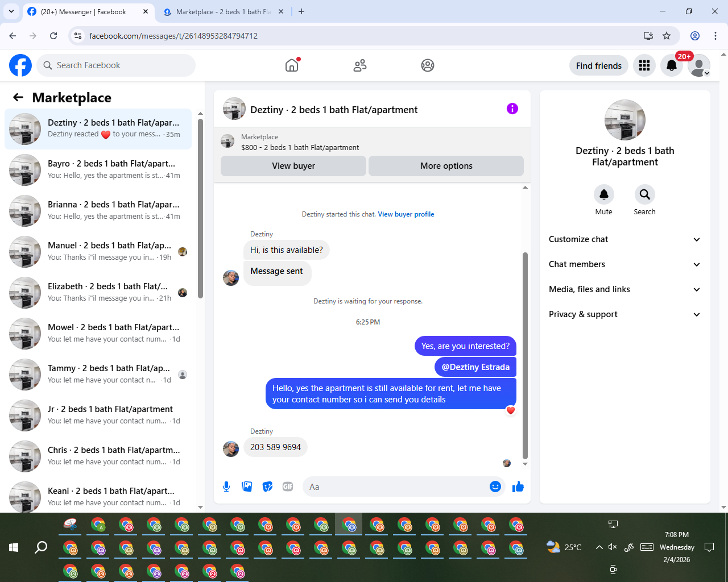Open a new browser tab
Image resolution: width=728 pixels, height=582 pixels.
tap(301, 11)
